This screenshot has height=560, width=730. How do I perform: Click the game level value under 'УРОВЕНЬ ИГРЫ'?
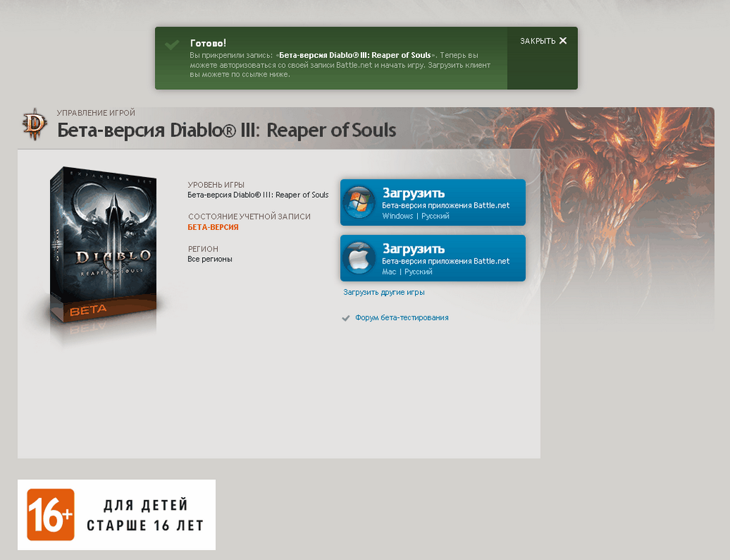(x=258, y=194)
